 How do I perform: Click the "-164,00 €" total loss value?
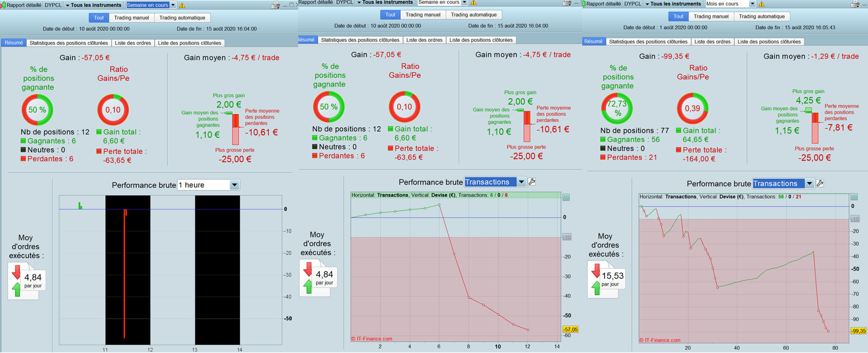(699, 159)
